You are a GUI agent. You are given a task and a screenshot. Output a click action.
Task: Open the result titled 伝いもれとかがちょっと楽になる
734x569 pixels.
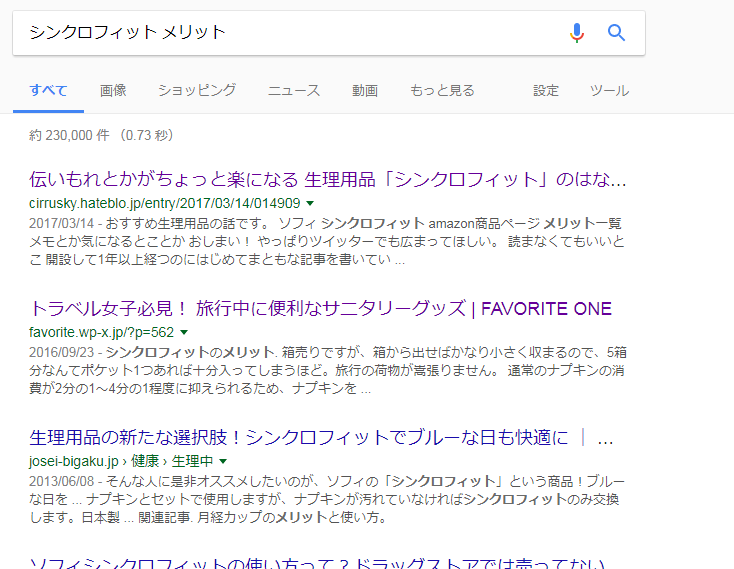[x=327, y=180]
